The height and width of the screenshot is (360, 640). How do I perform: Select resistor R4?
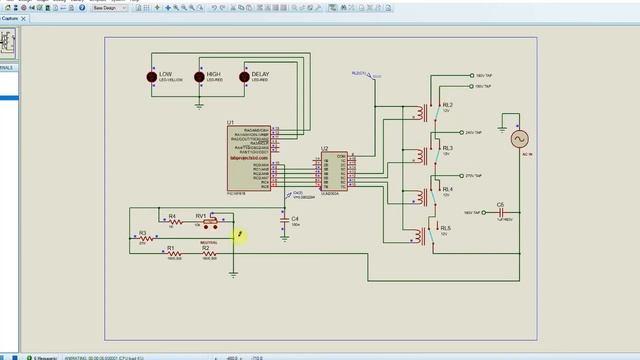pos(176,222)
